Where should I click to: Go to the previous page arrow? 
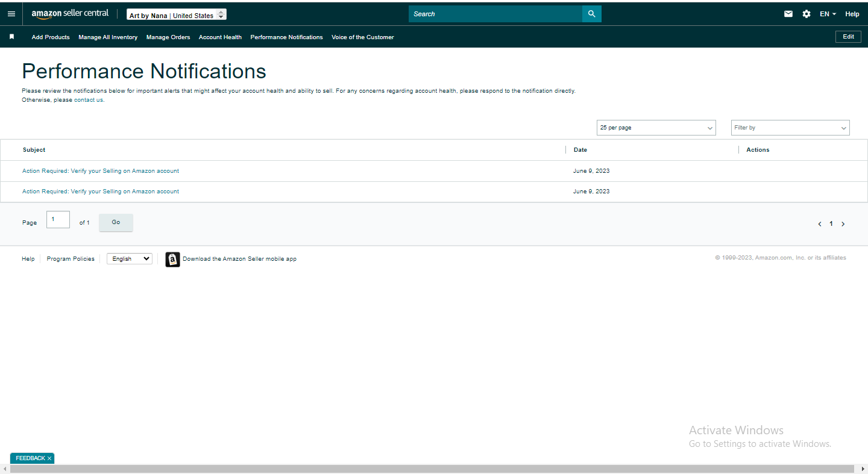(820, 224)
